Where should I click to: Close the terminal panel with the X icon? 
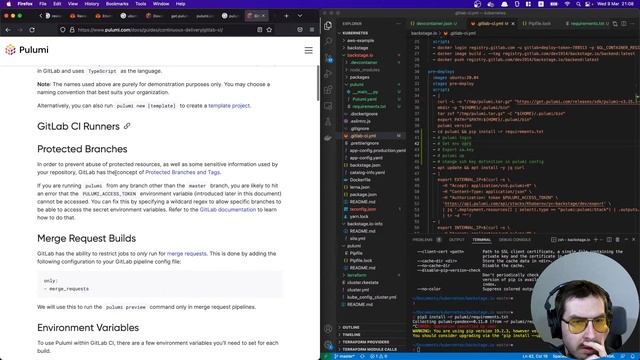[x=633, y=240]
